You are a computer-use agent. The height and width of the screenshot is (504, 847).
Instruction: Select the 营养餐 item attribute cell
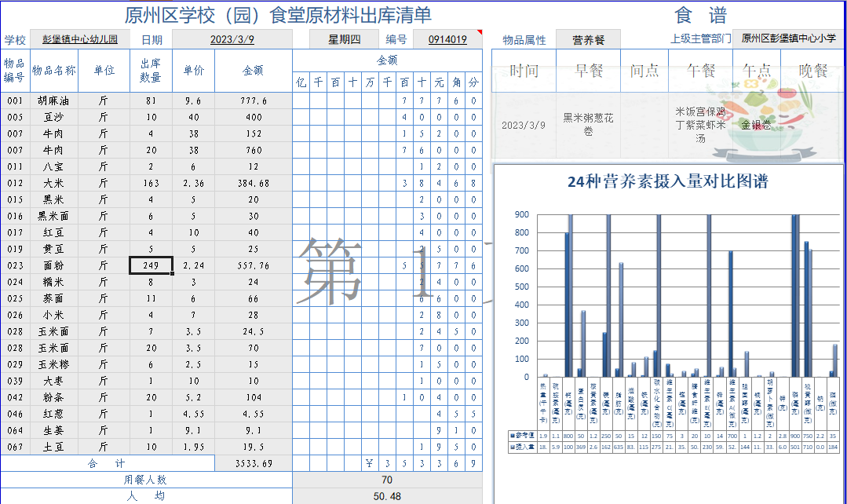pyautogui.click(x=588, y=39)
